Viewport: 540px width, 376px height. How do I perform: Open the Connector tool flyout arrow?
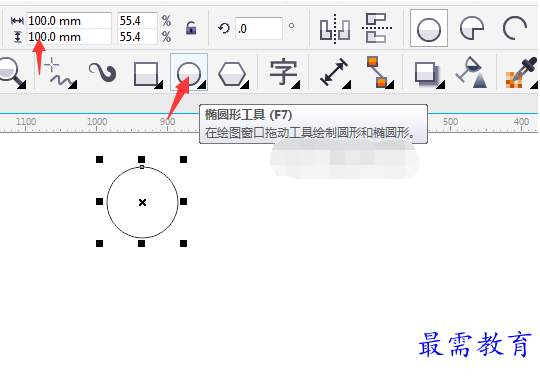point(390,84)
